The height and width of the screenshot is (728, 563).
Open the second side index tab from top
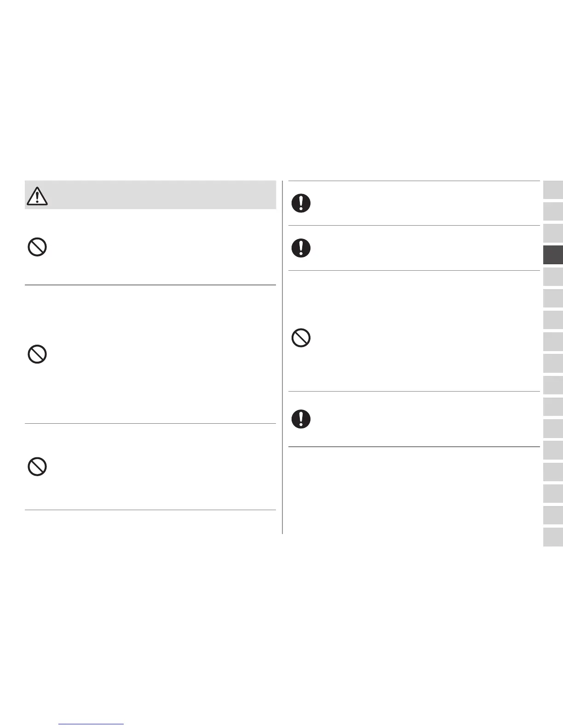pos(553,211)
